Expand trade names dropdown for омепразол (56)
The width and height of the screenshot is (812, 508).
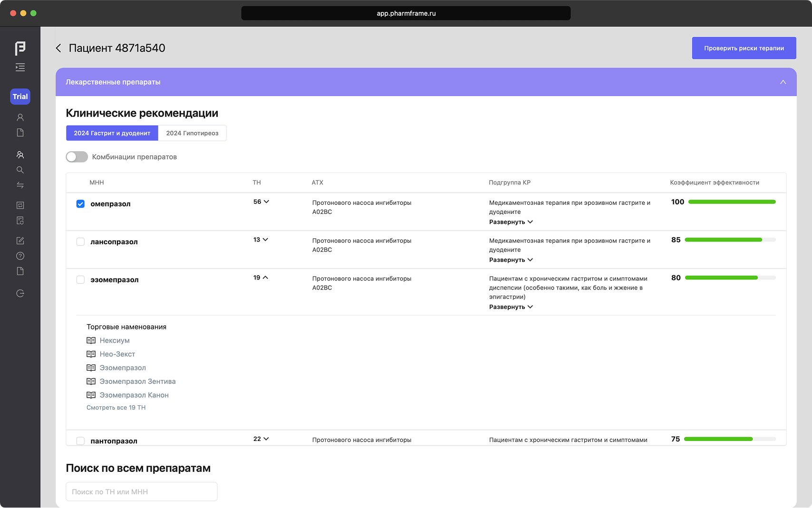pos(261,202)
